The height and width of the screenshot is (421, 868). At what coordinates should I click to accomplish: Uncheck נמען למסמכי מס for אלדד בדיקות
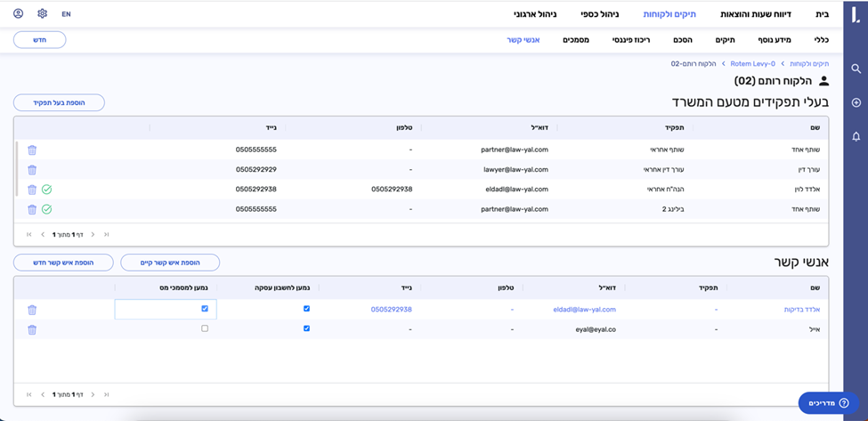click(205, 309)
